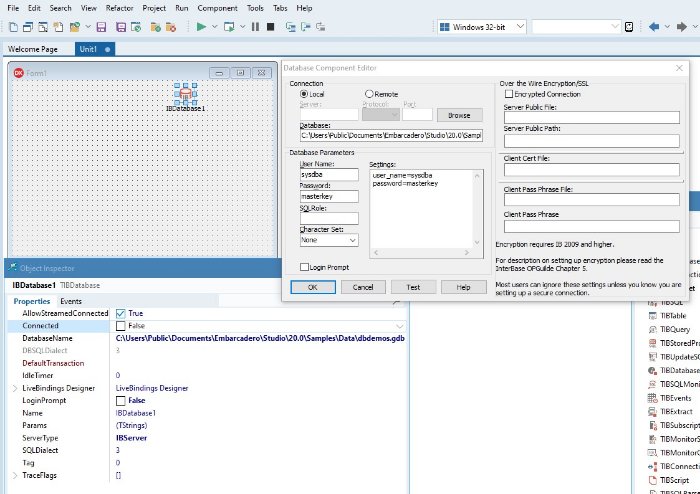700x494 pixels.
Task: Open the dropdown arrow next to the Run button
Action: point(214,27)
